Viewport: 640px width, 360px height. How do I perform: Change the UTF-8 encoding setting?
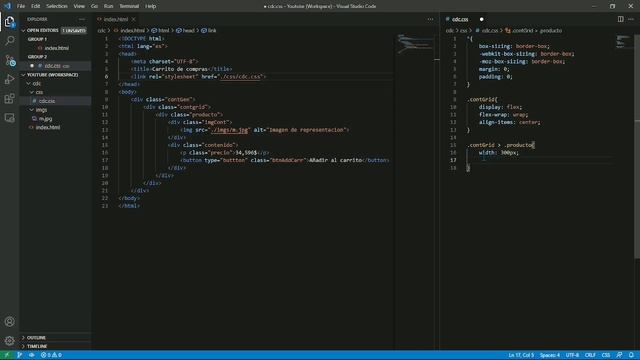(x=572, y=355)
